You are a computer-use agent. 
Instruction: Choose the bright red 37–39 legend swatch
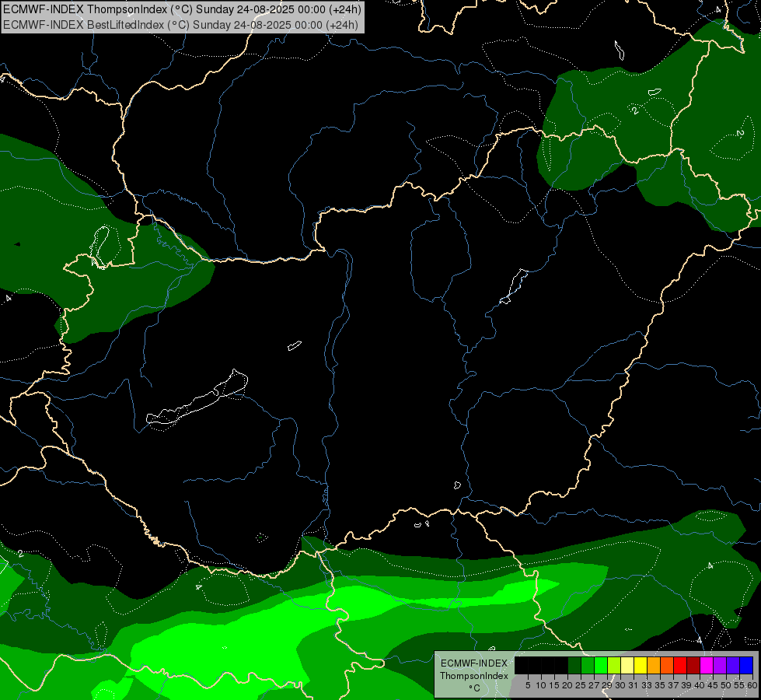pyautogui.click(x=680, y=665)
